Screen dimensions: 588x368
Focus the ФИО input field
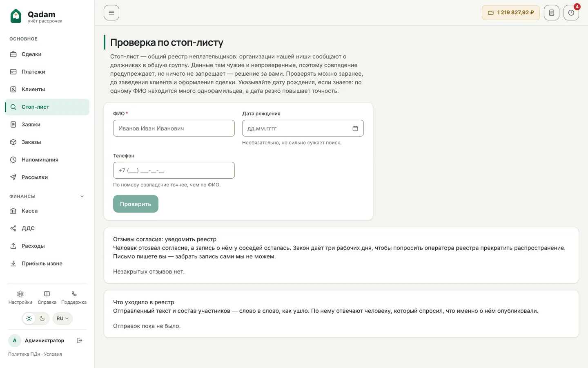[x=174, y=128]
